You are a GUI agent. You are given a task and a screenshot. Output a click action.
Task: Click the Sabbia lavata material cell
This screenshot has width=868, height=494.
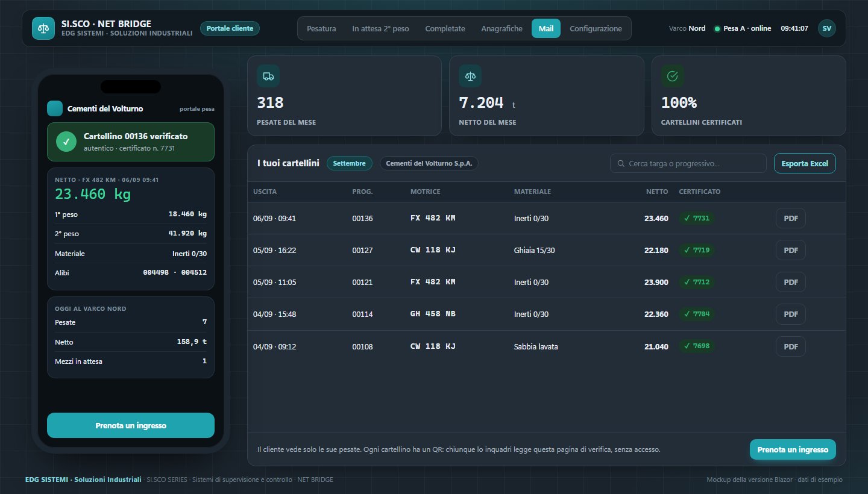[536, 346]
